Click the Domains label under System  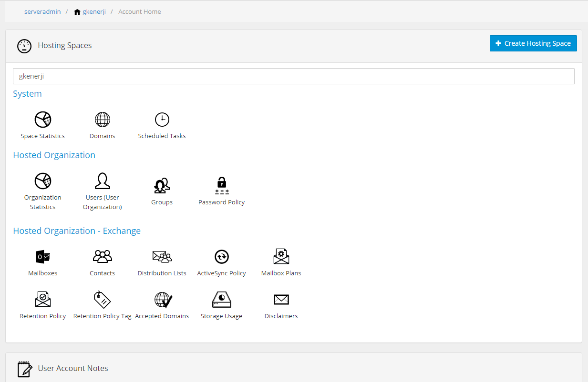(103, 136)
